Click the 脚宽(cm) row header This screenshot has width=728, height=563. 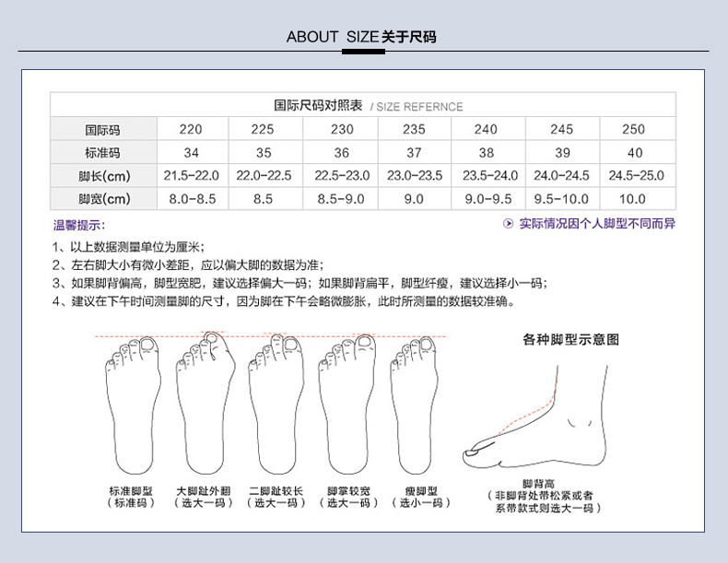tap(103, 198)
